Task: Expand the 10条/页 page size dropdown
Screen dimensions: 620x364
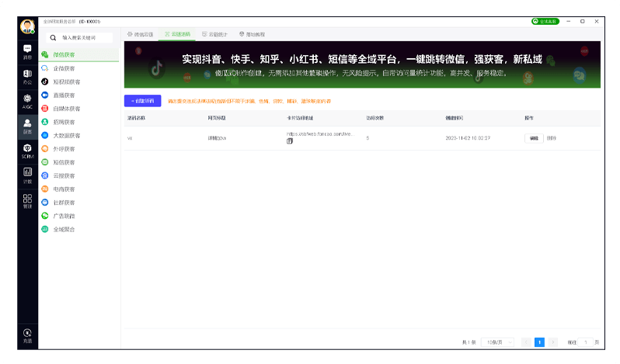Action: click(x=497, y=342)
